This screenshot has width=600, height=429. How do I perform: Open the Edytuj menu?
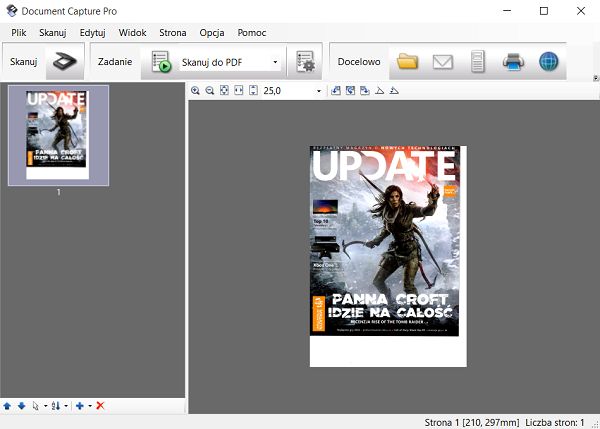[x=92, y=33]
